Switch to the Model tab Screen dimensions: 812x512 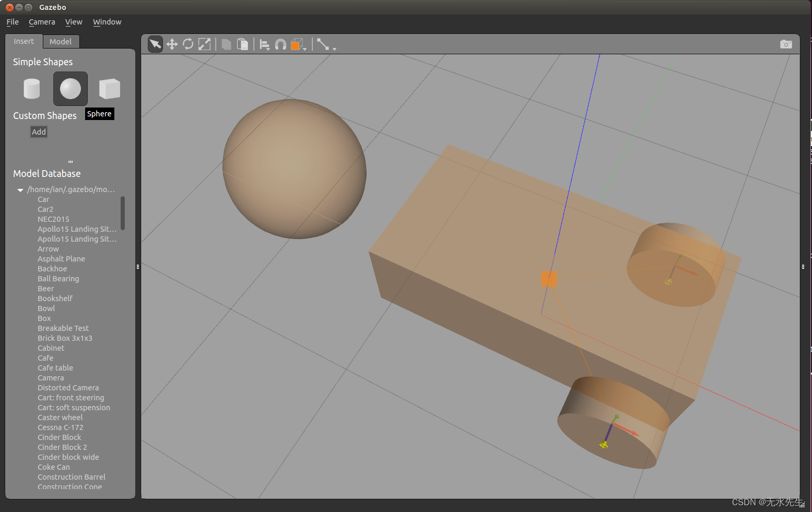click(x=61, y=42)
